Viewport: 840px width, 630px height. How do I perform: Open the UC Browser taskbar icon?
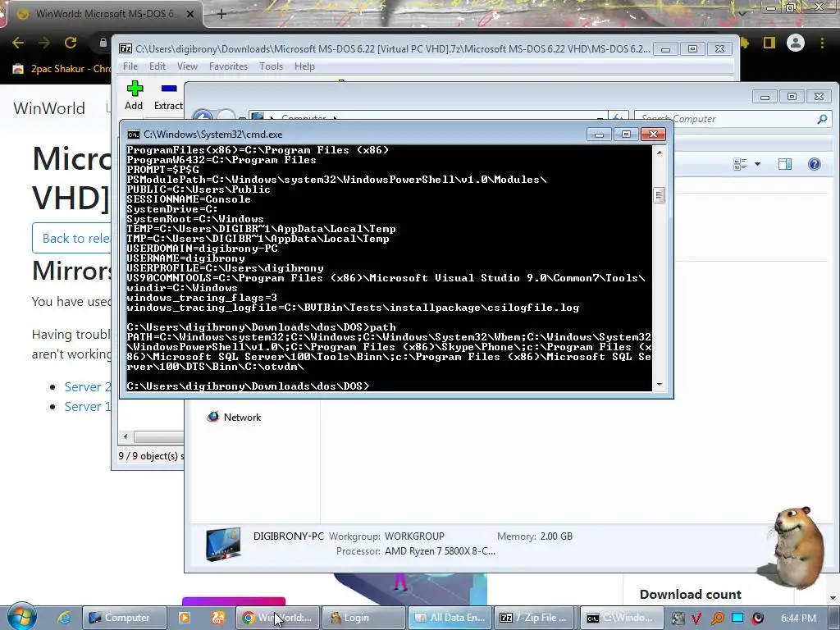coord(218,618)
